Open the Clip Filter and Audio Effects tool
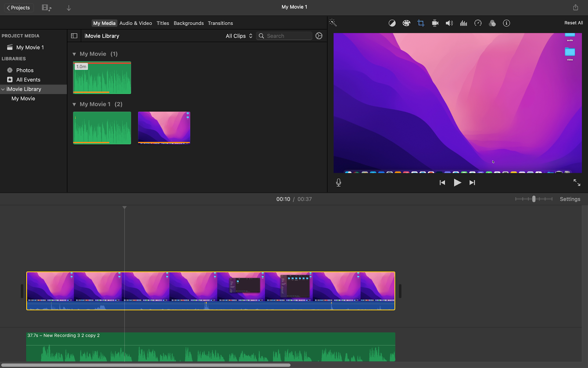Viewport: 588px width, 368px height. [x=492, y=23]
